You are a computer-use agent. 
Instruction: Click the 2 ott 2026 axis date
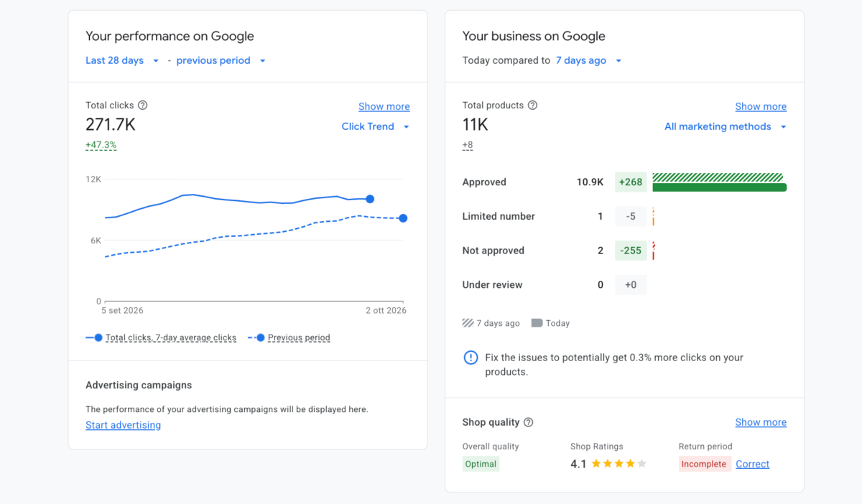[x=386, y=311]
